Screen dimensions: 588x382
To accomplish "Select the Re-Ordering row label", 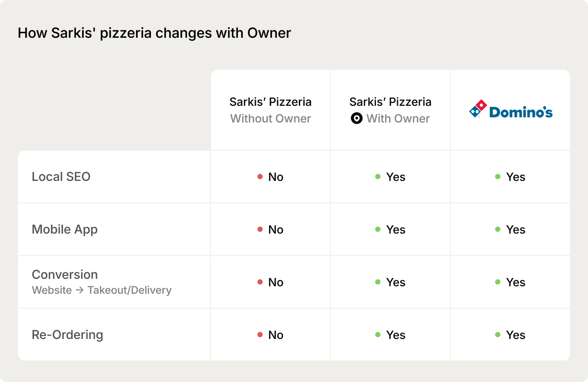I will tap(67, 335).
